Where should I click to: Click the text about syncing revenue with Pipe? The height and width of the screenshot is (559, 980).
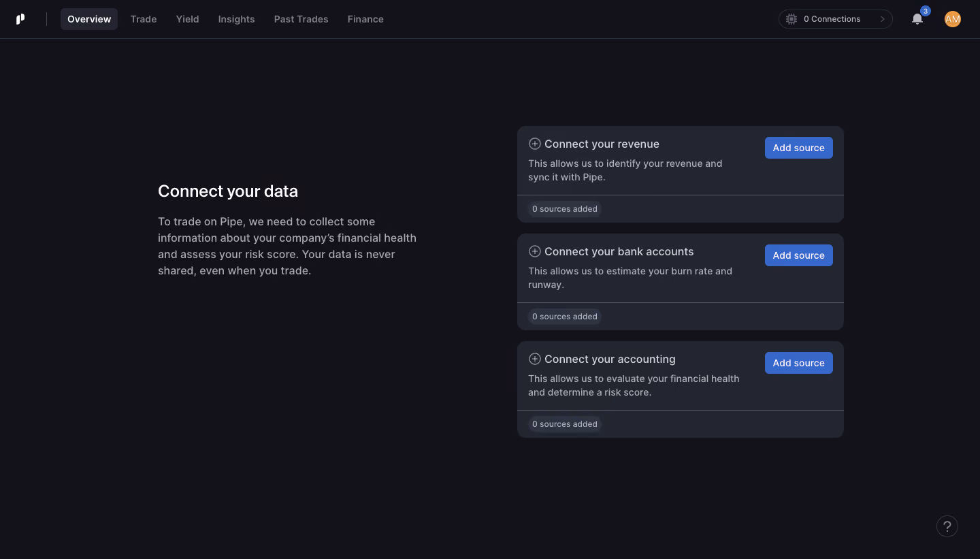[x=625, y=170]
